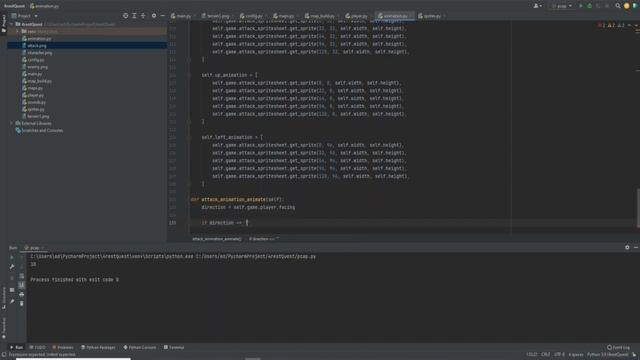Open the player.py editor tab
The height and width of the screenshot is (360, 640).
click(x=357, y=16)
